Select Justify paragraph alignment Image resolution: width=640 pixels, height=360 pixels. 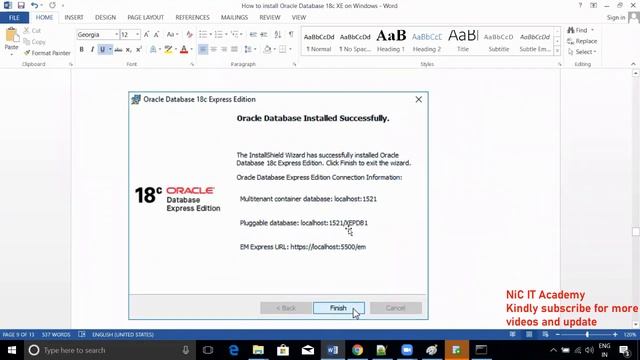tap(234, 50)
